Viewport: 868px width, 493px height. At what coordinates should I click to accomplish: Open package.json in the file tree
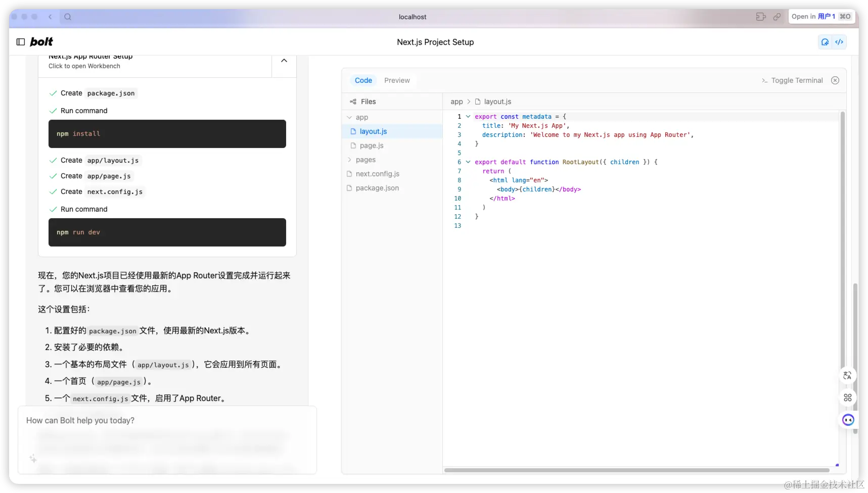(392, 188)
